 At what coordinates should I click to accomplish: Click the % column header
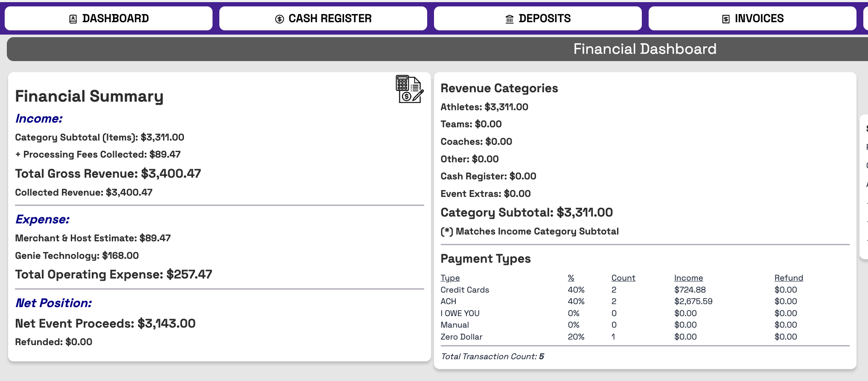click(x=571, y=278)
